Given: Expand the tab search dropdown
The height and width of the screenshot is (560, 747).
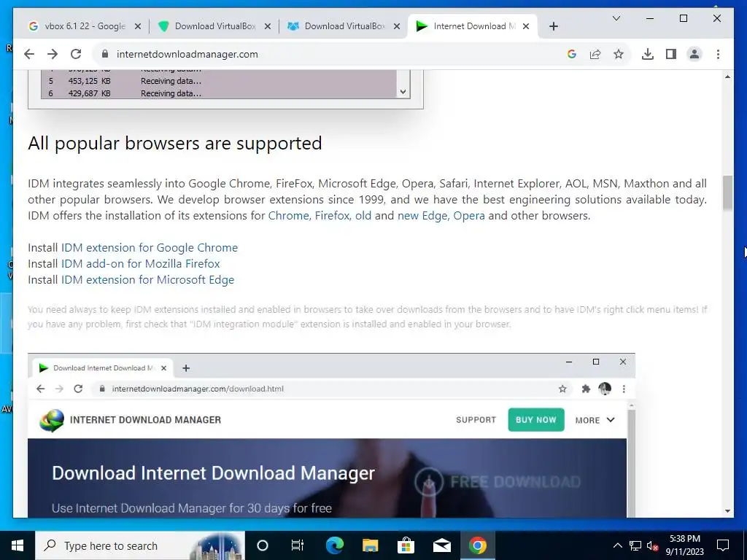Looking at the screenshot, I should 616,18.
